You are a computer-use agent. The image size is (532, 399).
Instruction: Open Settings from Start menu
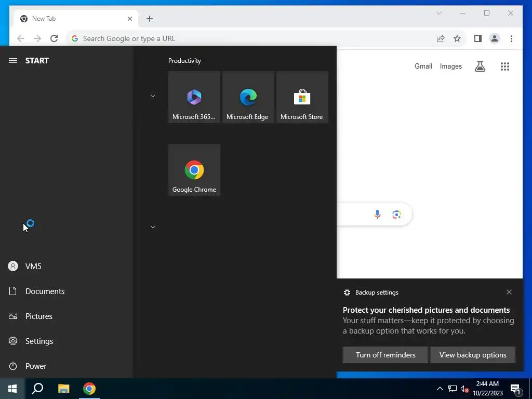66,341
